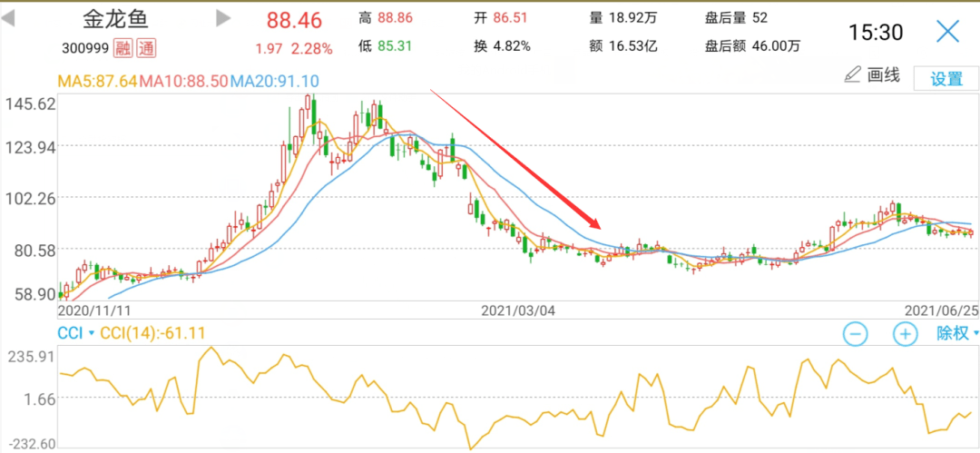Open the 设置 settings button
980x453 pixels.
[946, 80]
